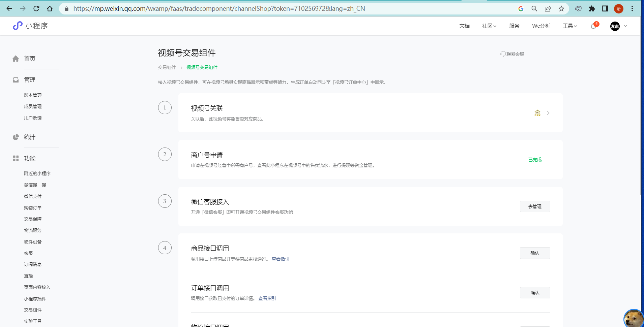Screen dimensions: 644x327
Task: Open Google Translate icon in address bar
Action: pyautogui.click(x=521, y=9)
